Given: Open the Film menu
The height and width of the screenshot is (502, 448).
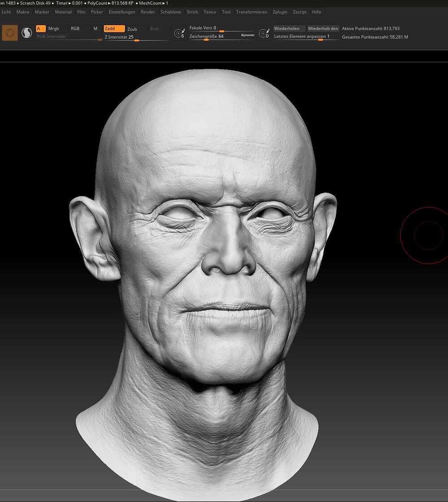Looking at the screenshot, I should 81,12.
